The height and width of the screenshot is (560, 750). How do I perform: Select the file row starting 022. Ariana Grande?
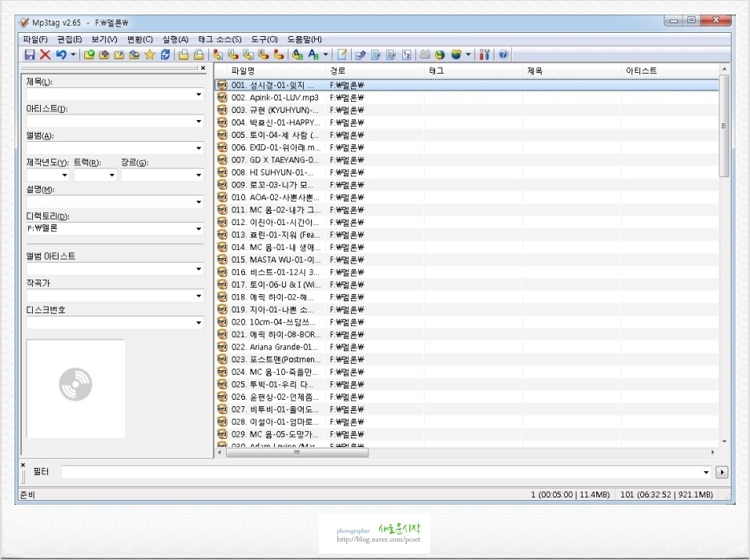(x=467, y=347)
